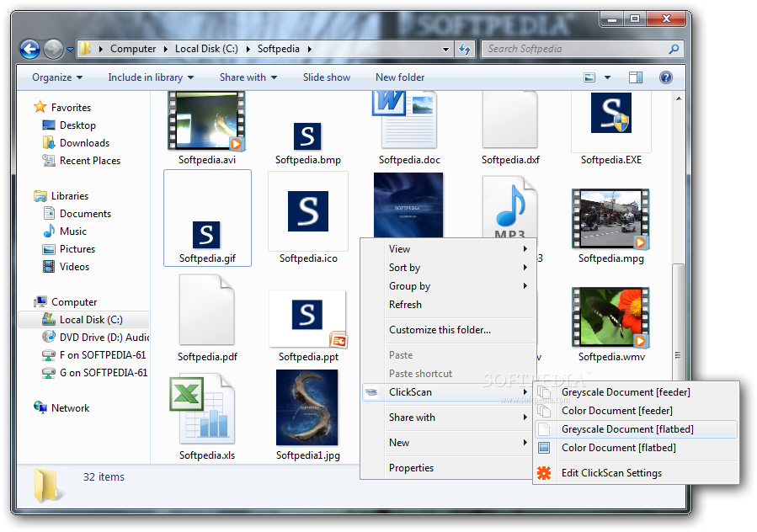Open the Share with toolbar dropdown
The width and height of the screenshot is (757, 532).
click(248, 77)
